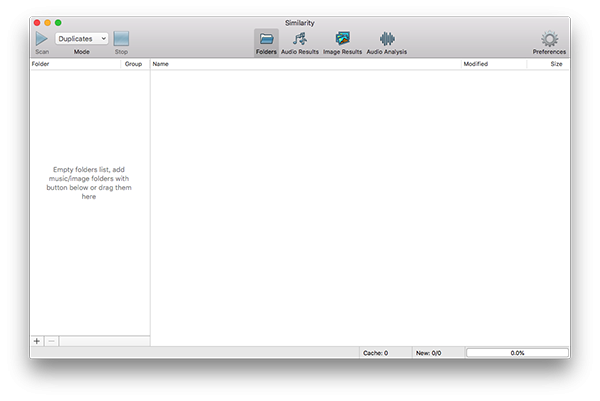Start scanning with the Scan play icon
Image resolution: width=600 pixels, height=401 pixels.
coord(42,39)
